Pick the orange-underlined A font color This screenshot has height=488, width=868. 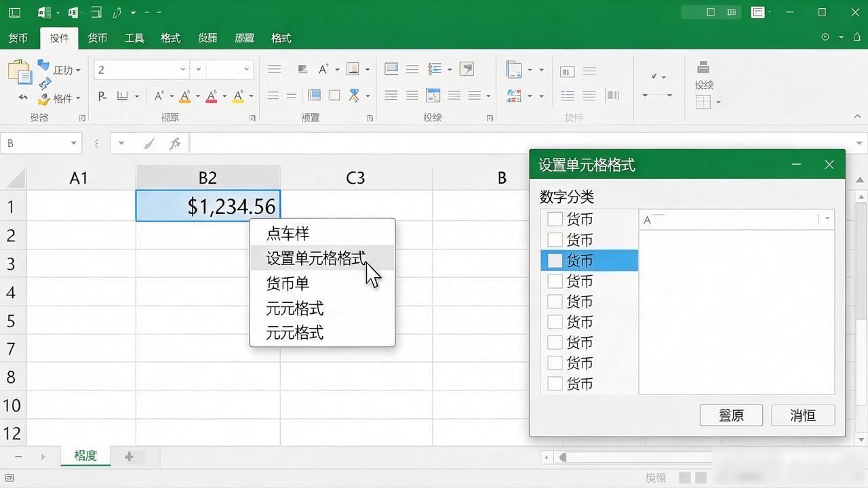click(x=184, y=96)
